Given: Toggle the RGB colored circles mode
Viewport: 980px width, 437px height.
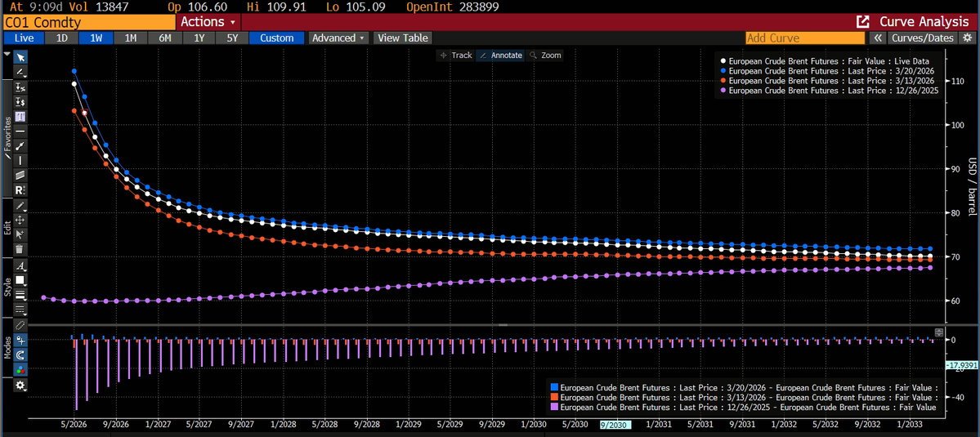Looking at the screenshot, I should click(x=20, y=369).
